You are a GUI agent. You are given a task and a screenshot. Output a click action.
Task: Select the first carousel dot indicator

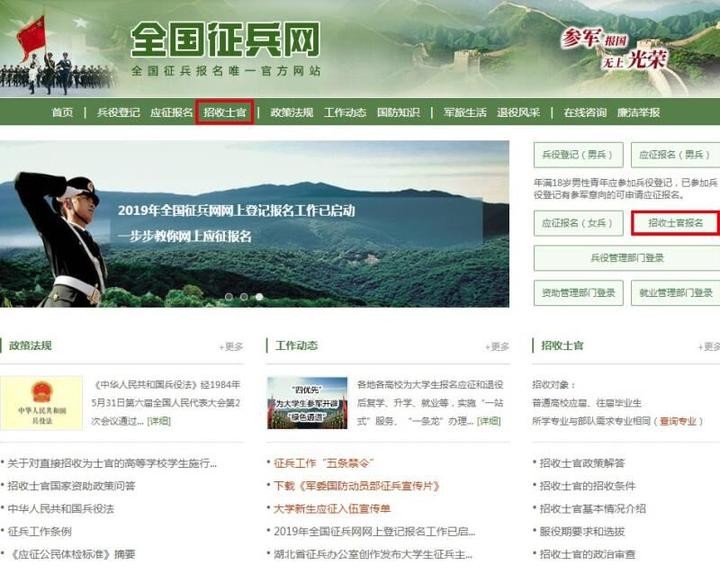229,297
